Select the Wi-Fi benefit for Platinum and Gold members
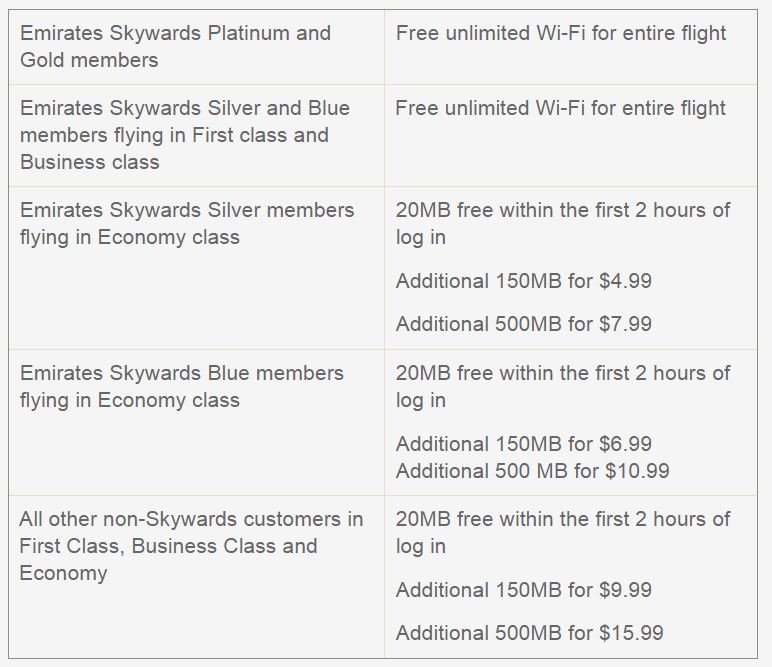 tap(561, 33)
